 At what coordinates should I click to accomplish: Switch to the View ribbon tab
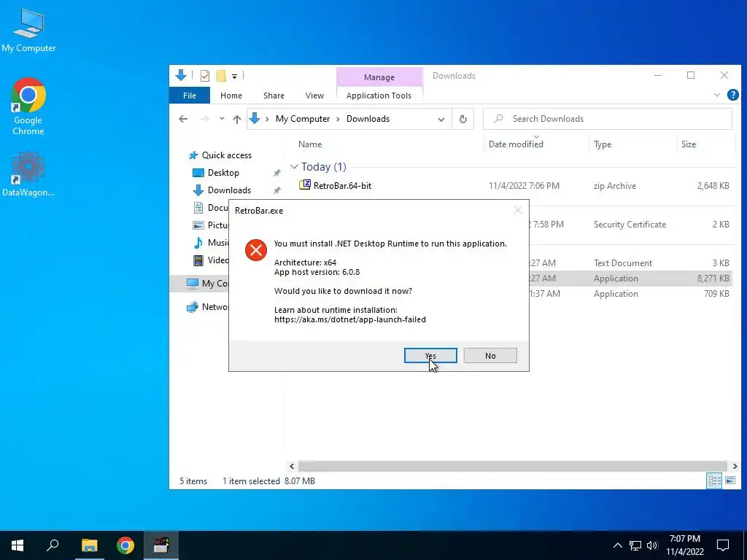pyautogui.click(x=314, y=96)
